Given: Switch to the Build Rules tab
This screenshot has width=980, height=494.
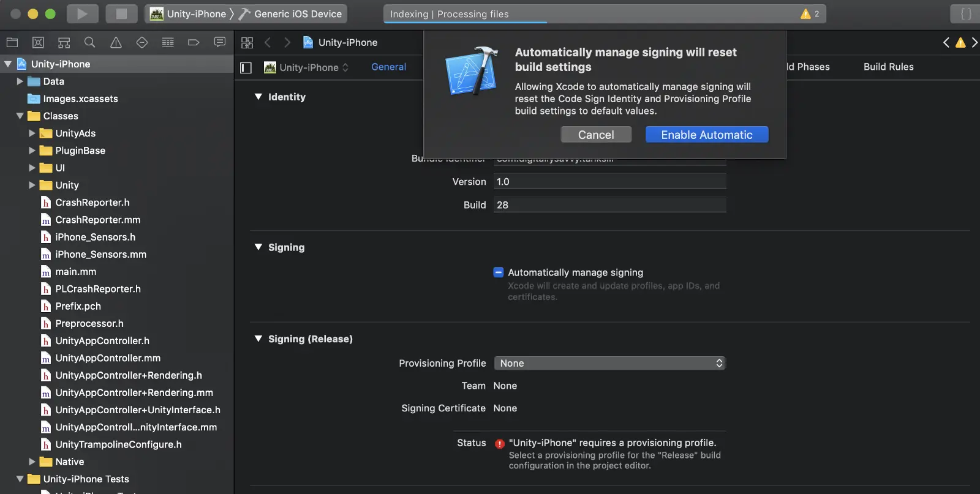Looking at the screenshot, I should (x=888, y=67).
